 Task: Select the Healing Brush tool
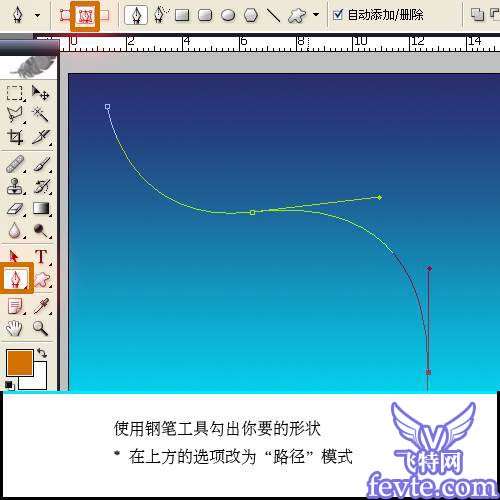(x=15, y=164)
